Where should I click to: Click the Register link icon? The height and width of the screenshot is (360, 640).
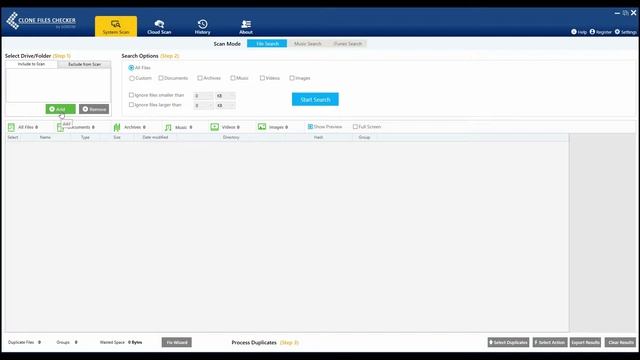click(x=592, y=32)
